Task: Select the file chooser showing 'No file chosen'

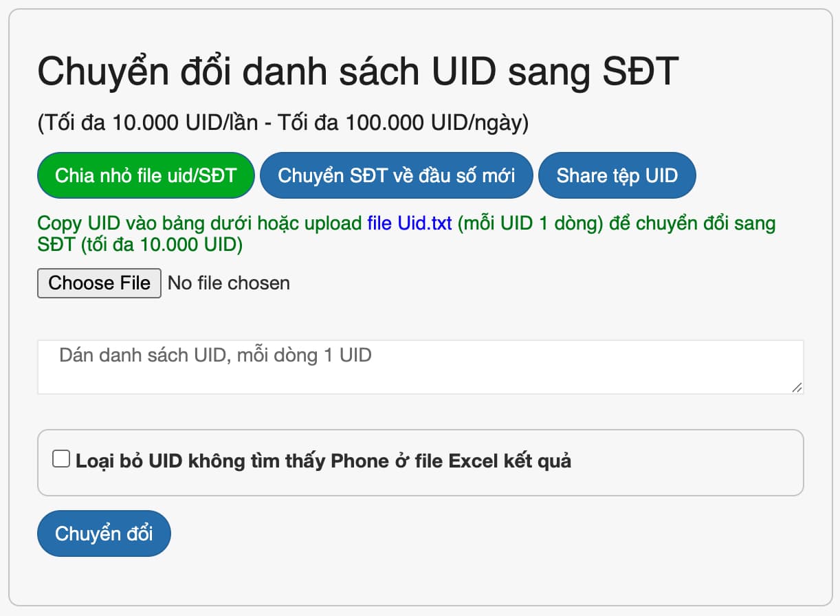Action: pyautogui.click(x=228, y=283)
